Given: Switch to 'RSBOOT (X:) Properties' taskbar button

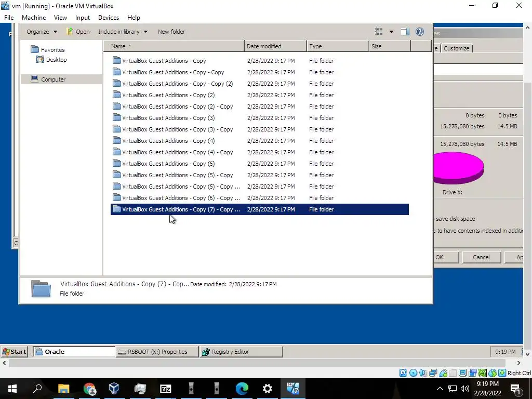Looking at the screenshot, I should point(157,352).
